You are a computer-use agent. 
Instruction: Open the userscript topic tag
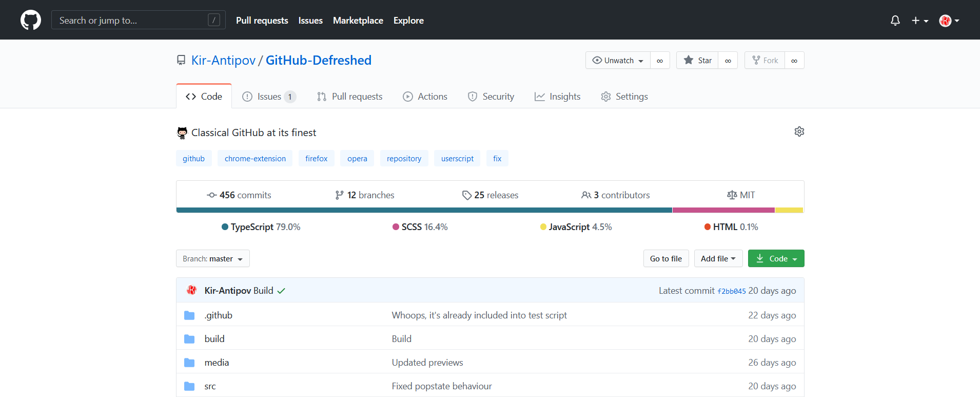457,158
